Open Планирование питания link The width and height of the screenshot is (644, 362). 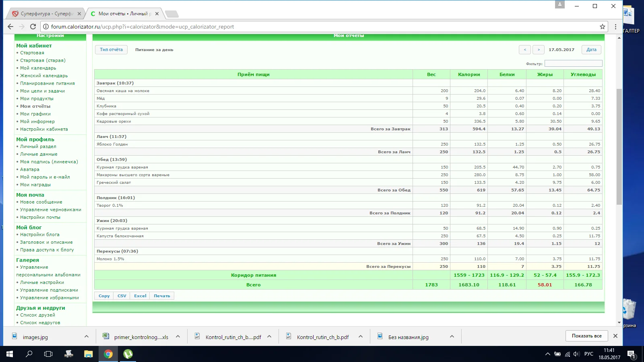tap(47, 83)
